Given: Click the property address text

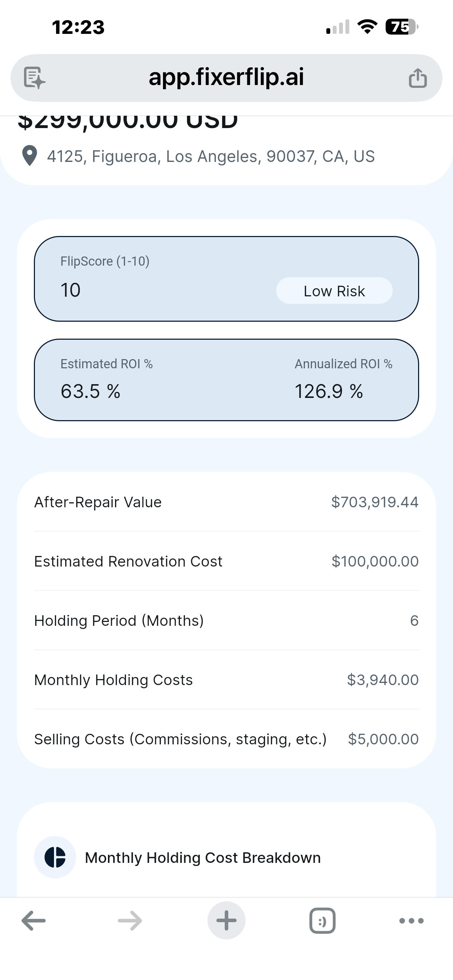Looking at the screenshot, I should (x=211, y=156).
